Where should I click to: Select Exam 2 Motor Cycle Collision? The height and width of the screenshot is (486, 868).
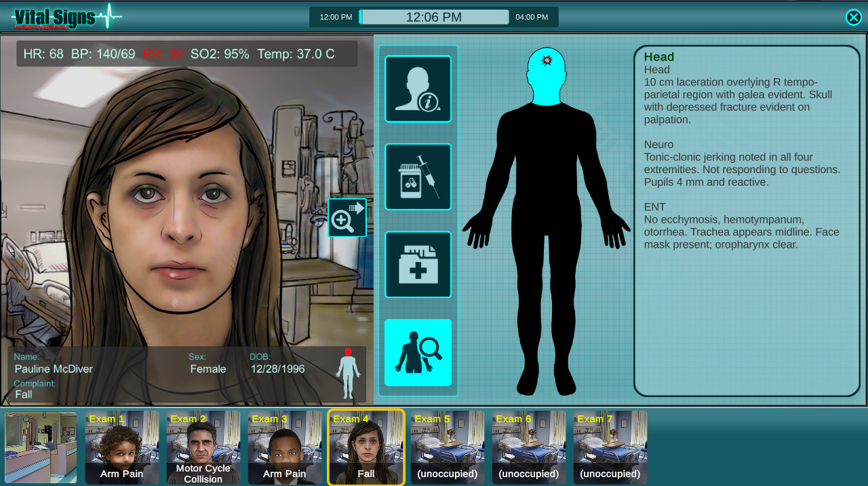point(203,447)
